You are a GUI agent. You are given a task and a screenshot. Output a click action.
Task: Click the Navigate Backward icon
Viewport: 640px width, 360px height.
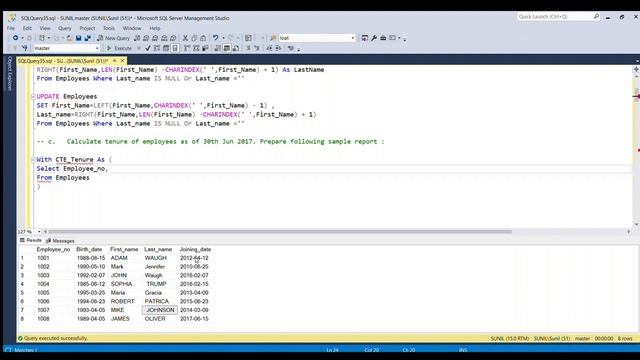click(15, 38)
